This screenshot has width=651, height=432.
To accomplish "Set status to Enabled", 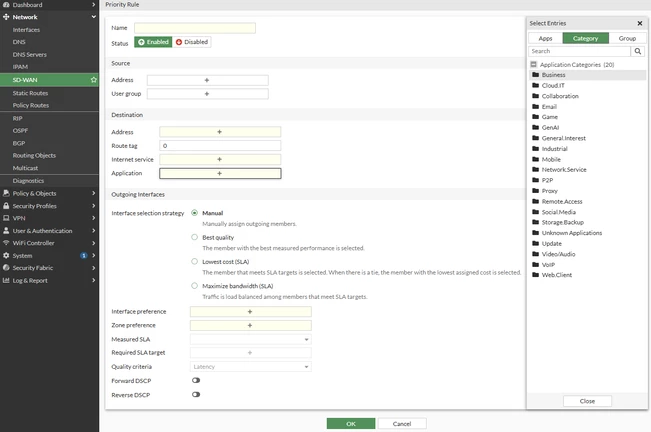I will [x=153, y=42].
